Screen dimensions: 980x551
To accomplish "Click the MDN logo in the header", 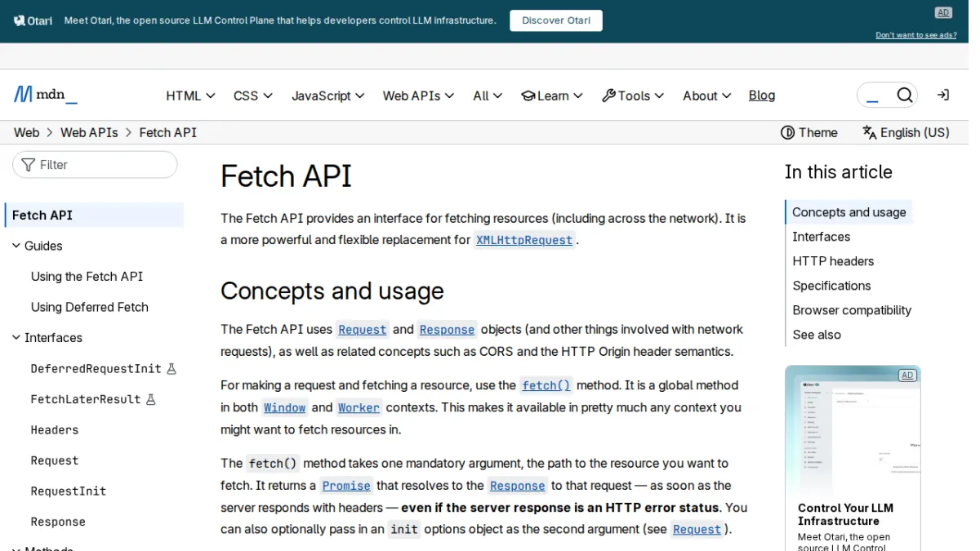I will click(46, 95).
